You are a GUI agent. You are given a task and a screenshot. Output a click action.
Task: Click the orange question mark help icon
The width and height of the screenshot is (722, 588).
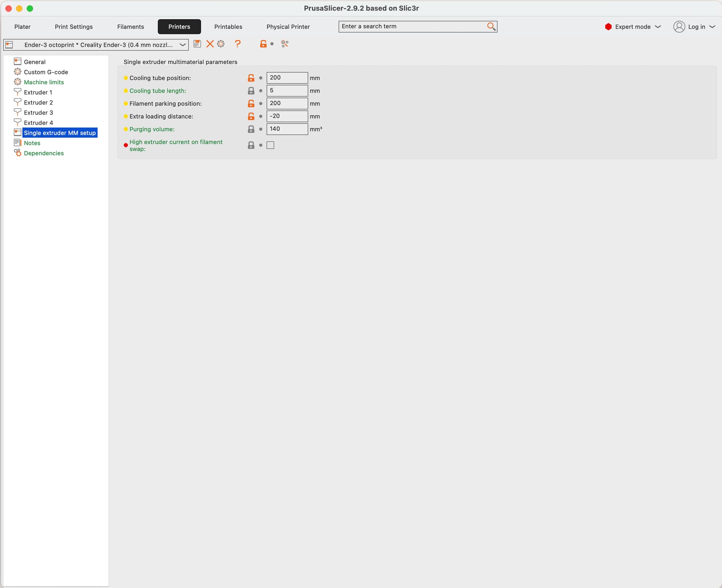pyautogui.click(x=238, y=44)
